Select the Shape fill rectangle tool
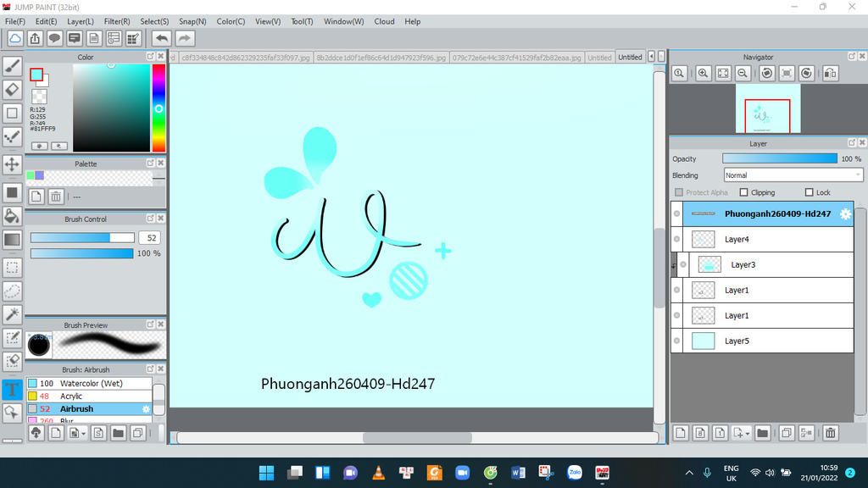This screenshot has width=868, height=488. click(x=12, y=192)
